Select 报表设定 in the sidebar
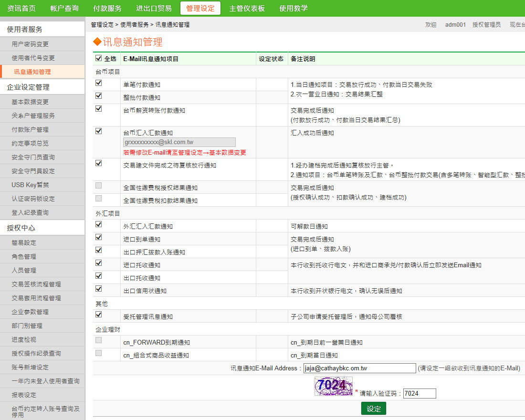Image resolution: width=525 pixels, height=420 pixels. click(24, 395)
